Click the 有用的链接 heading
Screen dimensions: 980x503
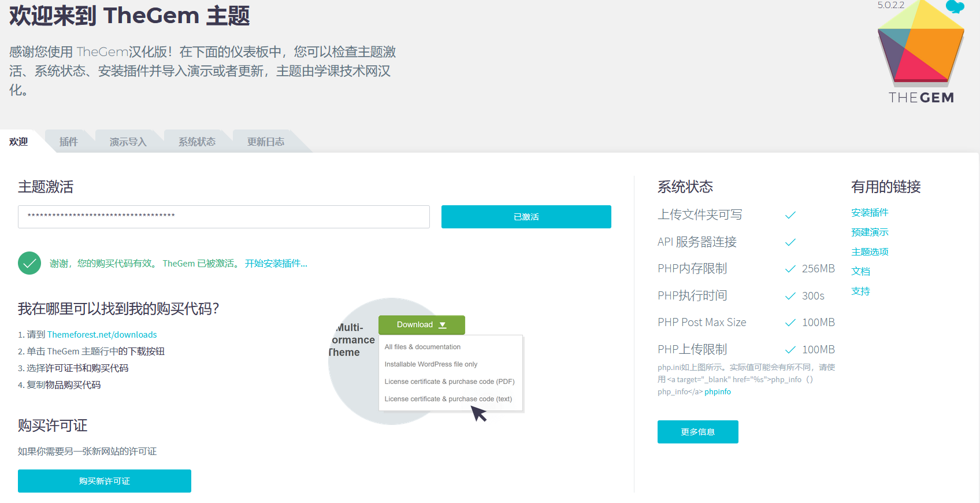(x=886, y=187)
